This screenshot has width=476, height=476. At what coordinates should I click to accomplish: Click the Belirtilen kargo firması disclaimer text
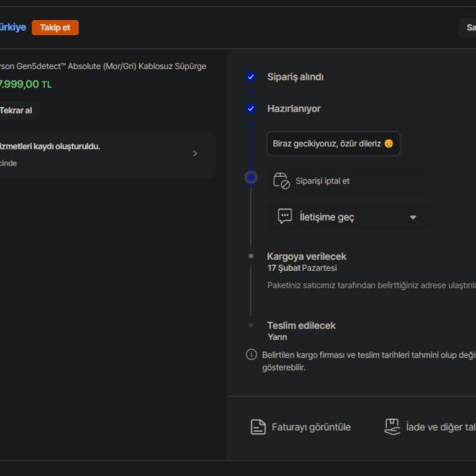coord(369,361)
